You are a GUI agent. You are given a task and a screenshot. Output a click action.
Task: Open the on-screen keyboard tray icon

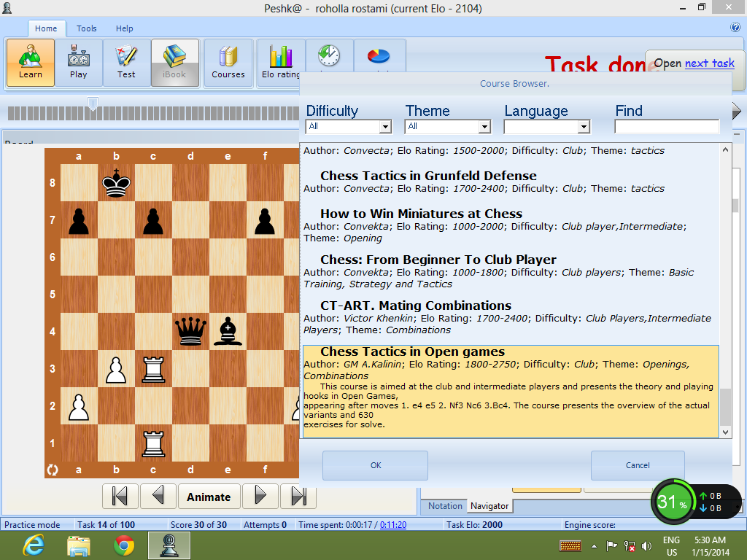click(x=570, y=545)
